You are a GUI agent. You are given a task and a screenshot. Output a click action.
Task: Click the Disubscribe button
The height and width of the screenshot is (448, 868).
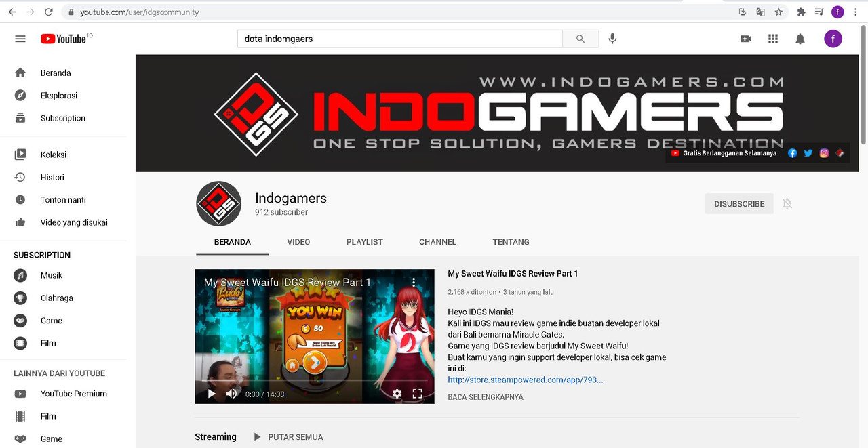tap(739, 203)
